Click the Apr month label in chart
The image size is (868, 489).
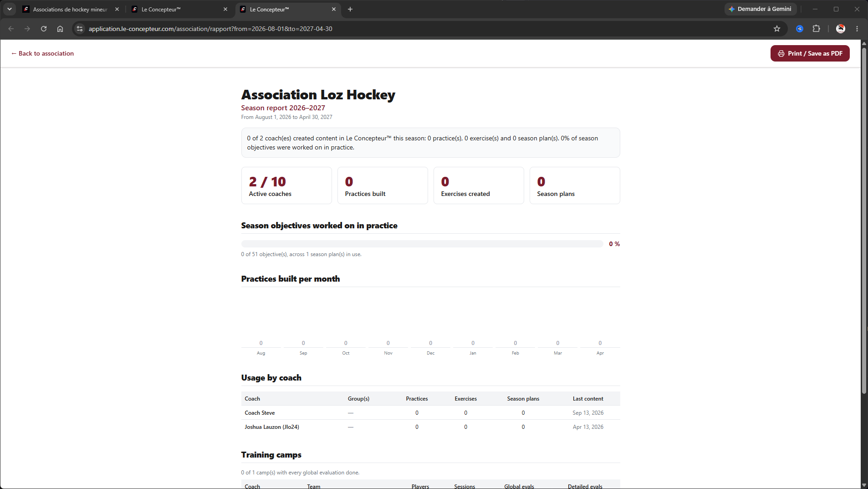point(600,353)
